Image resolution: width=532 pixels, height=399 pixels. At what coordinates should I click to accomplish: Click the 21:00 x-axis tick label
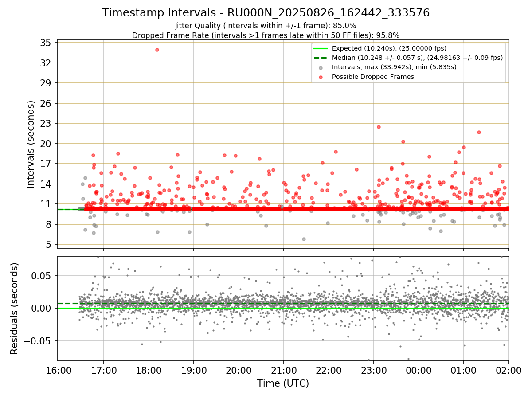(284, 370)
